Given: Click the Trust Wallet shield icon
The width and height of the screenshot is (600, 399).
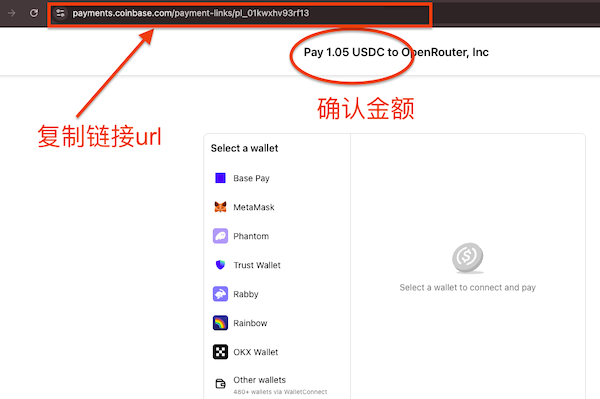Looking at the screenshot, I should point(220,265).
